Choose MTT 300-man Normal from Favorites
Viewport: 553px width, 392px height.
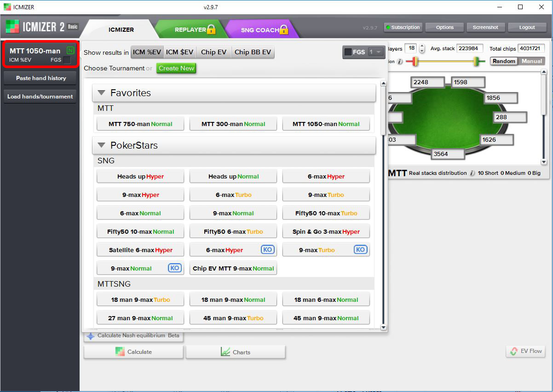[233, 124]
